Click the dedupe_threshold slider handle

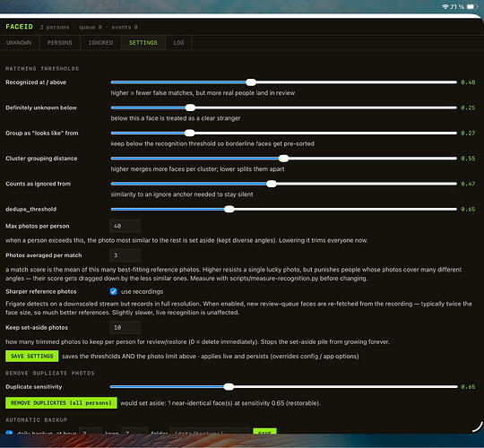pos(229,209)
